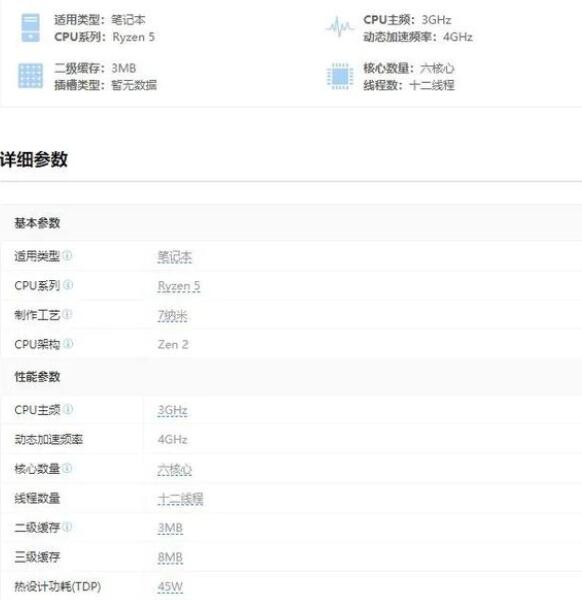Follow the 8MB link
582x600 pixels.
coord(170,558)
